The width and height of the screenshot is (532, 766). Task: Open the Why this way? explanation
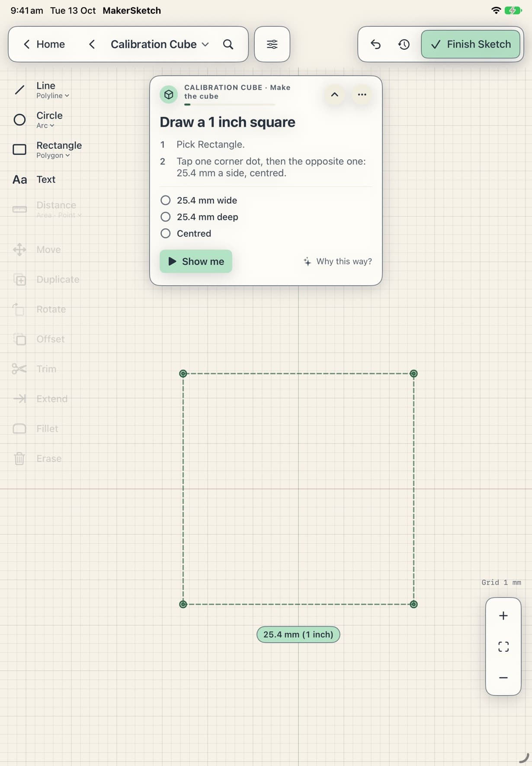click(x=337, y=261)
